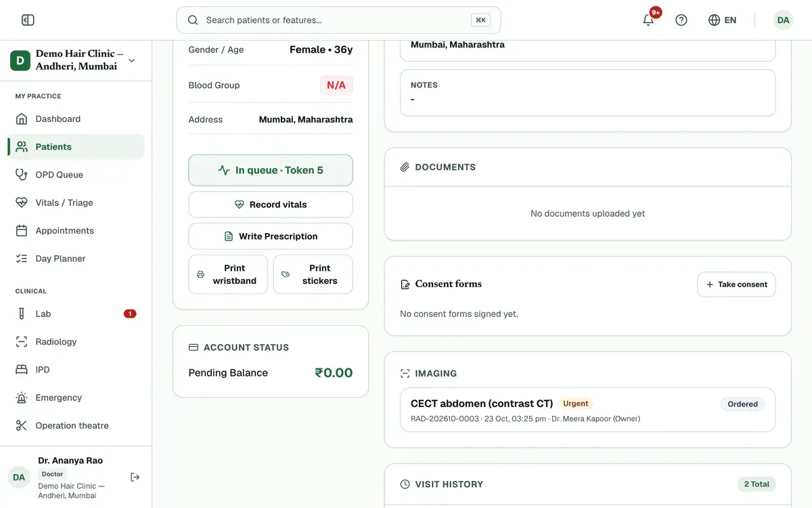Click the Vitals / Triage heart icon
The height and width of the screenshot is (508, 812).
coord(22,203)
